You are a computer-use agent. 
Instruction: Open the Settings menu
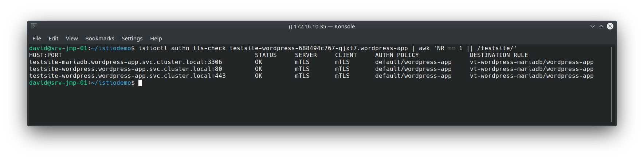pos(132,39)
